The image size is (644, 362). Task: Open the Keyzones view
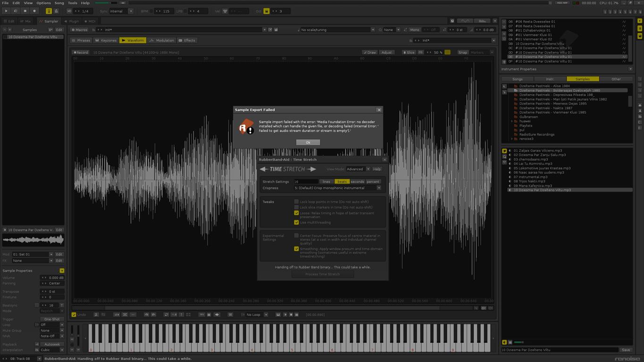[x=106, y=41]
